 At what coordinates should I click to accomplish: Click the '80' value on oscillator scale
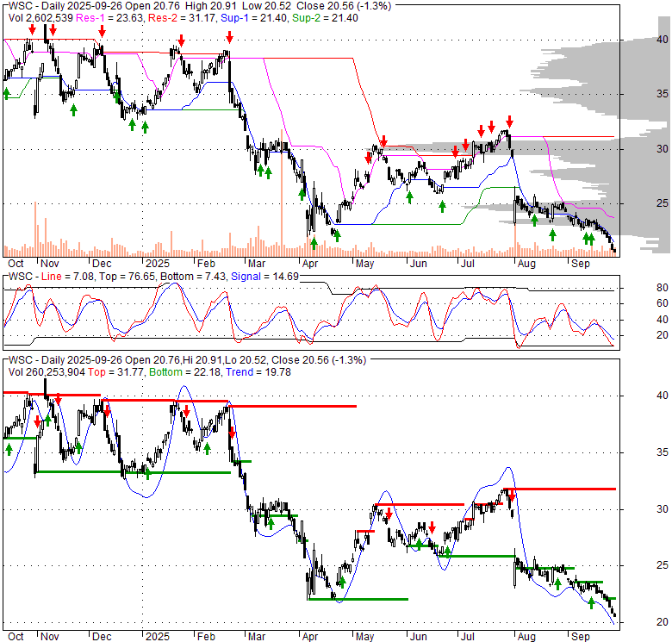coord(663,288)
